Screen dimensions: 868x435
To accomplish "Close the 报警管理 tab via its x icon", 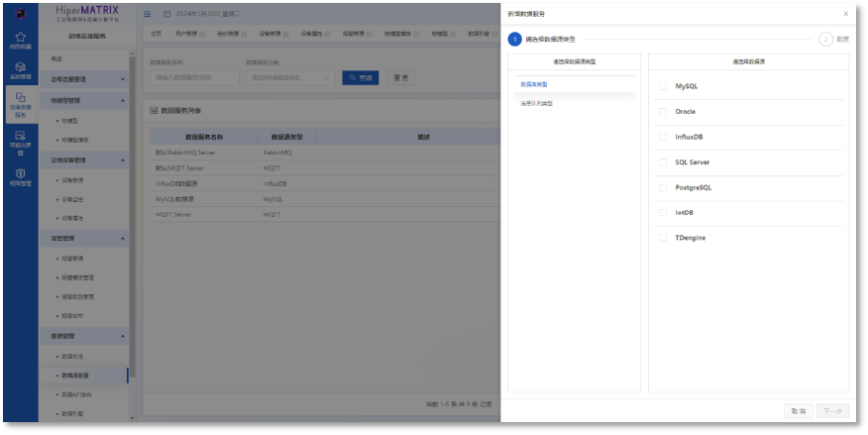I will [x=370, y=34].
